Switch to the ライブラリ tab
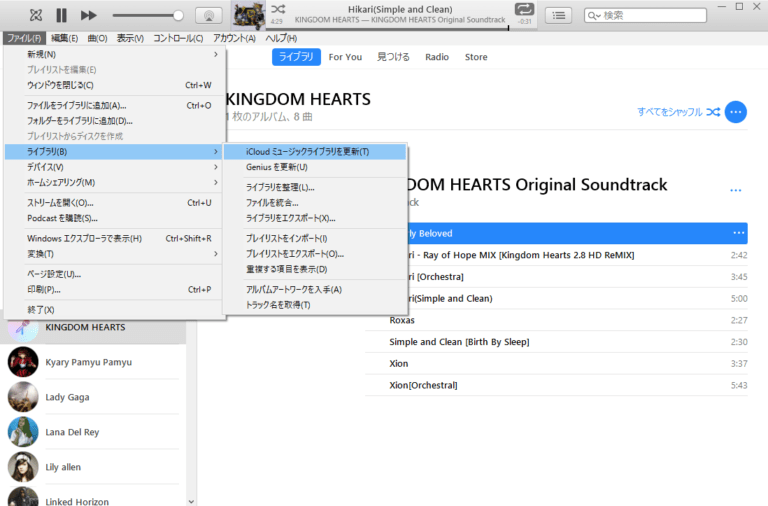 tap(296, 57)
